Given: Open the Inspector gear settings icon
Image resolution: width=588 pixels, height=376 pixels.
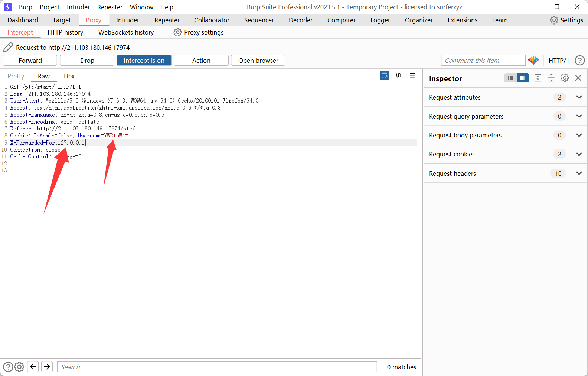Looking at the screenshot, I should (565, 78).
